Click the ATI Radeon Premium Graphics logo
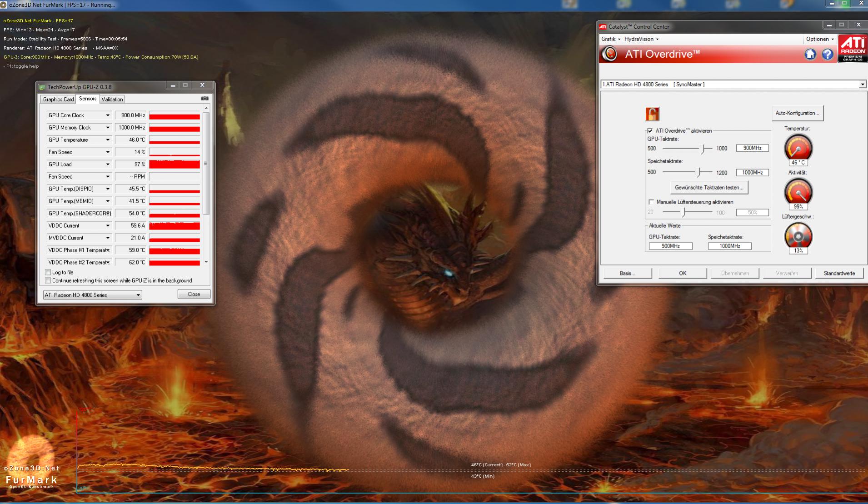868x504 pixels. (853, 49)
